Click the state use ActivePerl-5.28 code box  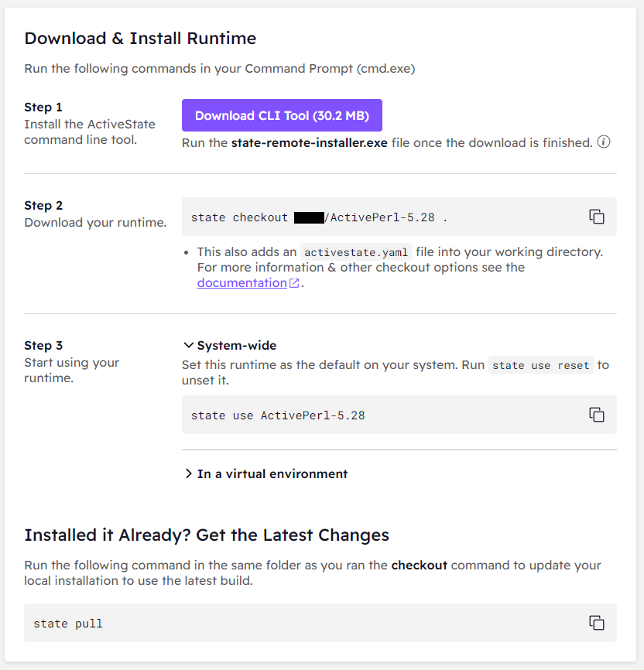click(399, 415)
